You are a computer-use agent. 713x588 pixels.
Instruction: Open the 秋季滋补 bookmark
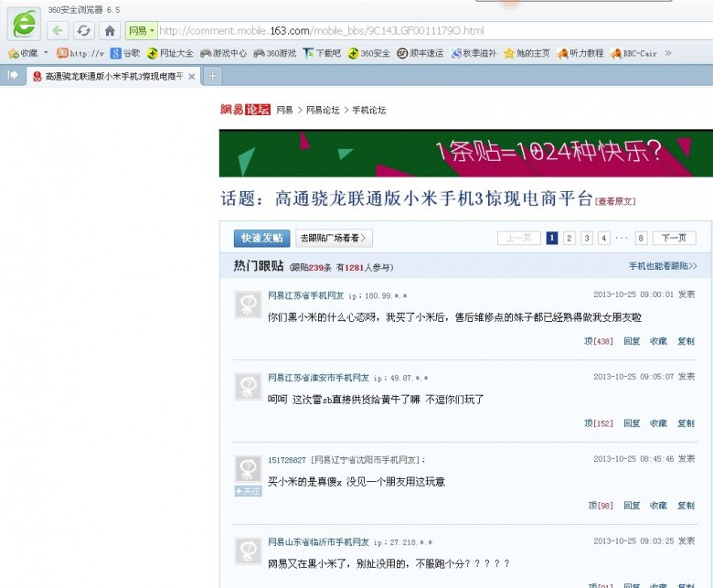(474, 53)
